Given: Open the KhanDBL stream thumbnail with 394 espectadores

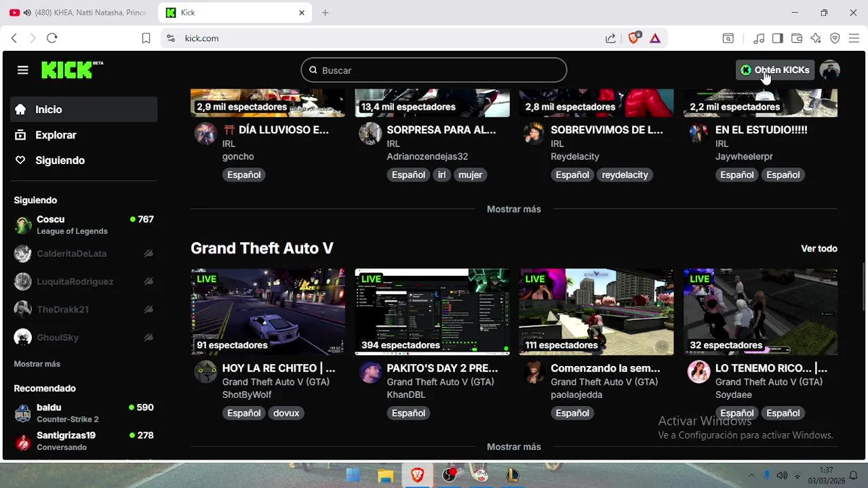Looking at the screenshot, I should (x=432, y=312).
